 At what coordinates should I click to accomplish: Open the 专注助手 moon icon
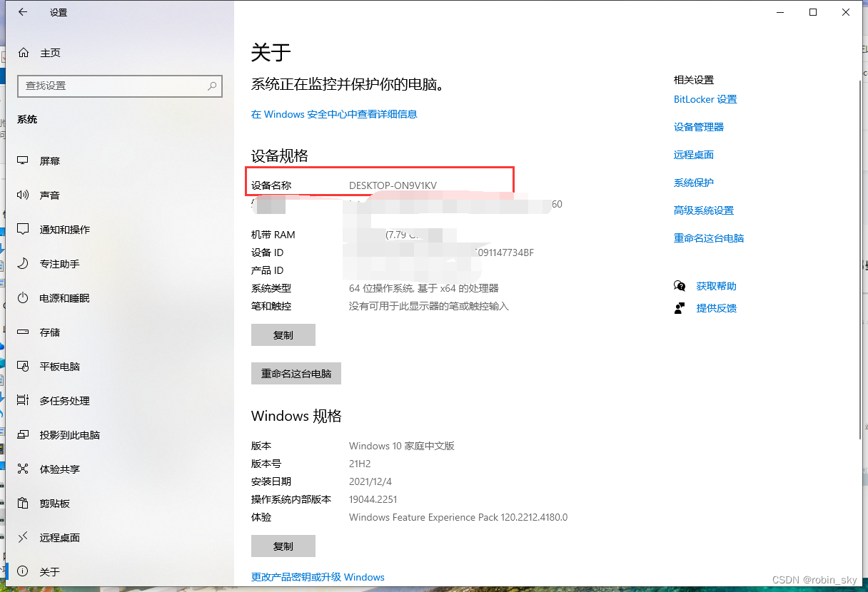[x=24, y=264]
